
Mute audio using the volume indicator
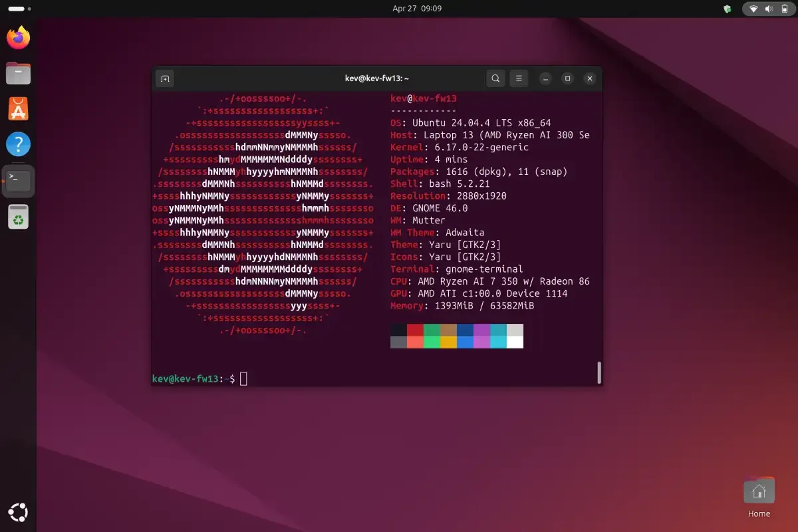coord(770,9)
